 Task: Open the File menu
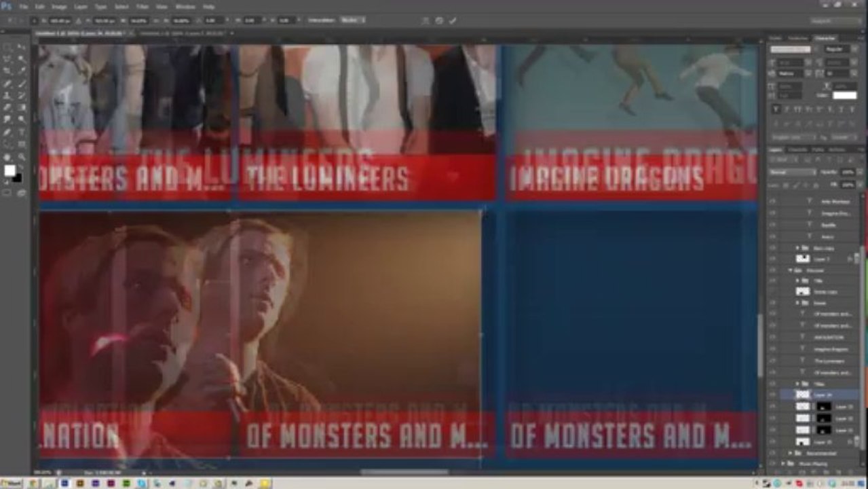click(24, 6)
